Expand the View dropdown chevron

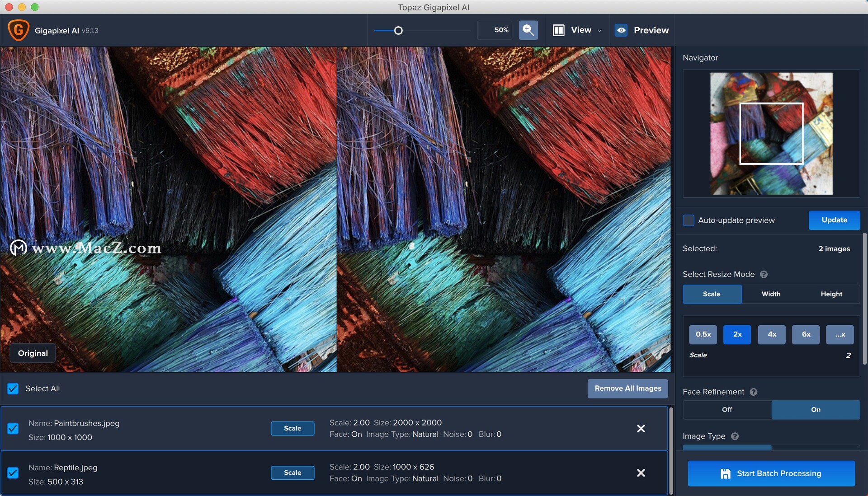pos(599,31)
